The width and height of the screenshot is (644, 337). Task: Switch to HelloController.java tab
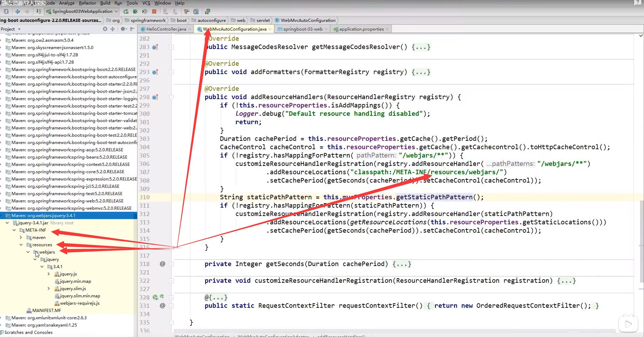(x=166, y=29)
